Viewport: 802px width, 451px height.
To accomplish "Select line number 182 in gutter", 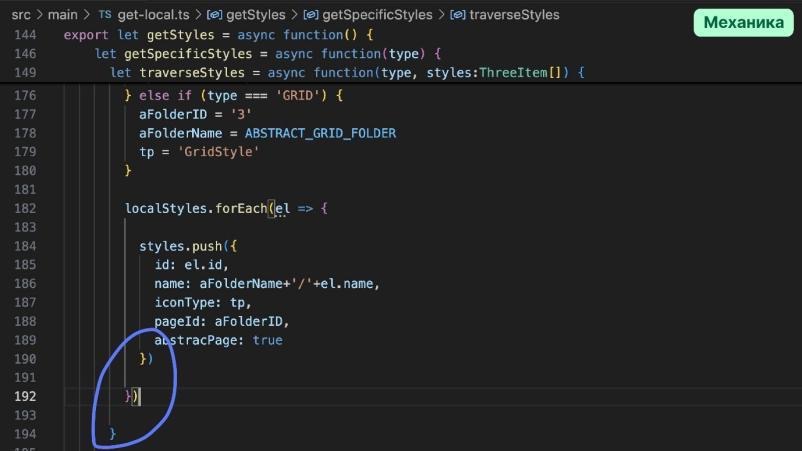I will point(25,209).
